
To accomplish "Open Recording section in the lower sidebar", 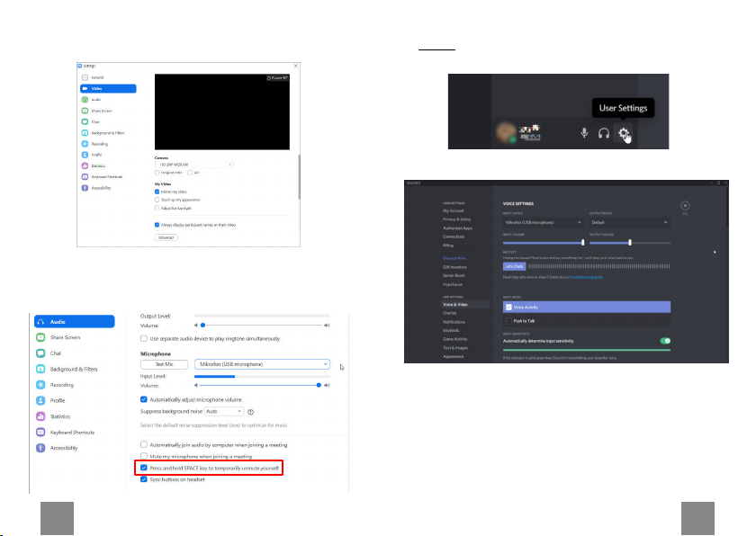I will tap(62, 385).
